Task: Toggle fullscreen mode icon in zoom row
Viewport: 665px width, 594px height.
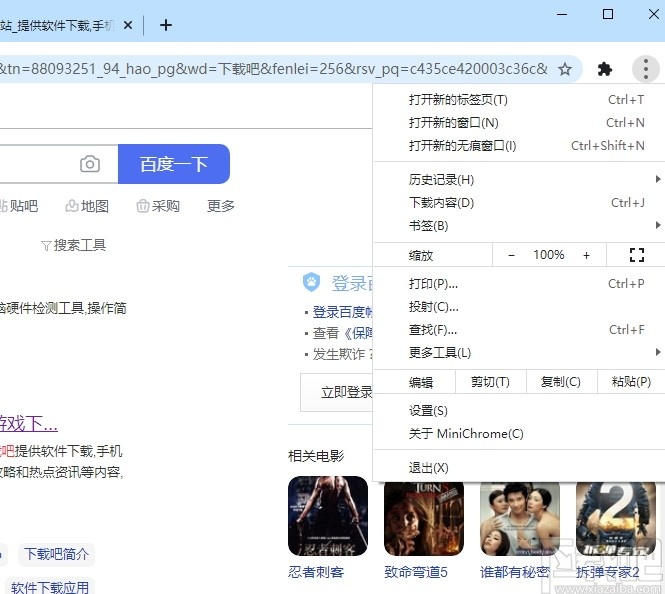Action: pos(637,255)
